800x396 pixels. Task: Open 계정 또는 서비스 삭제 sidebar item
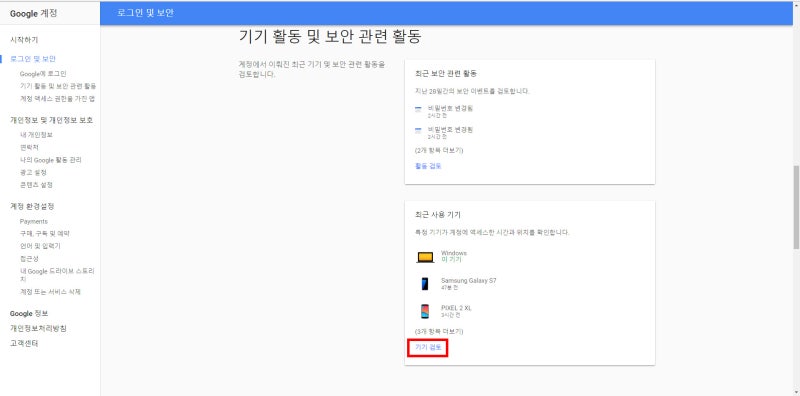pos(50,292)
